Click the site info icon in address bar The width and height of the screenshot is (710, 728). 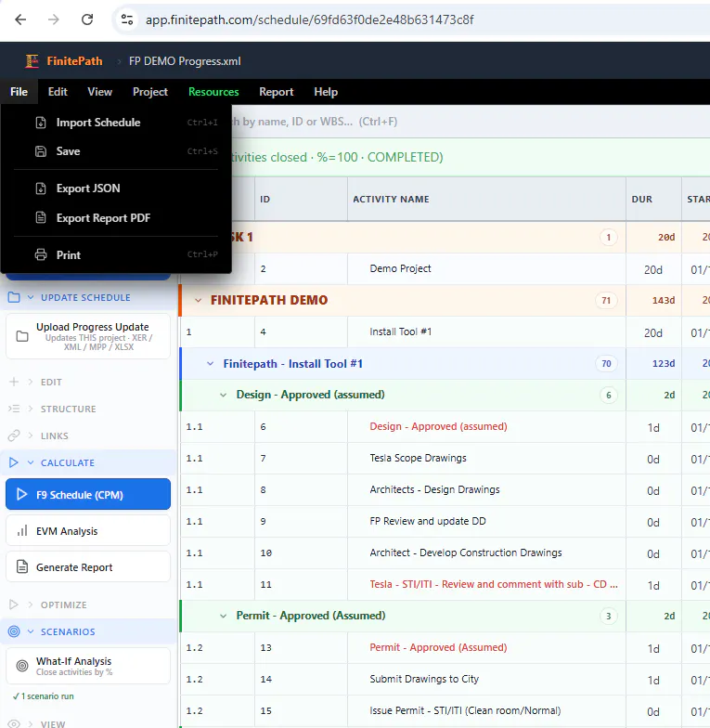[x=126, y=19]
